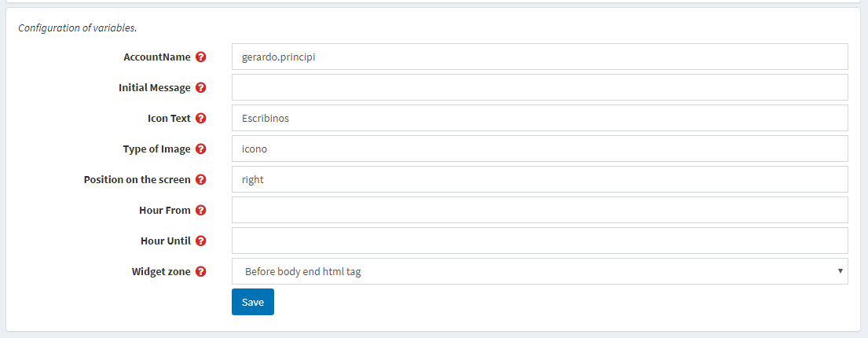Click the Widget zone help icon

pos(201,271)
